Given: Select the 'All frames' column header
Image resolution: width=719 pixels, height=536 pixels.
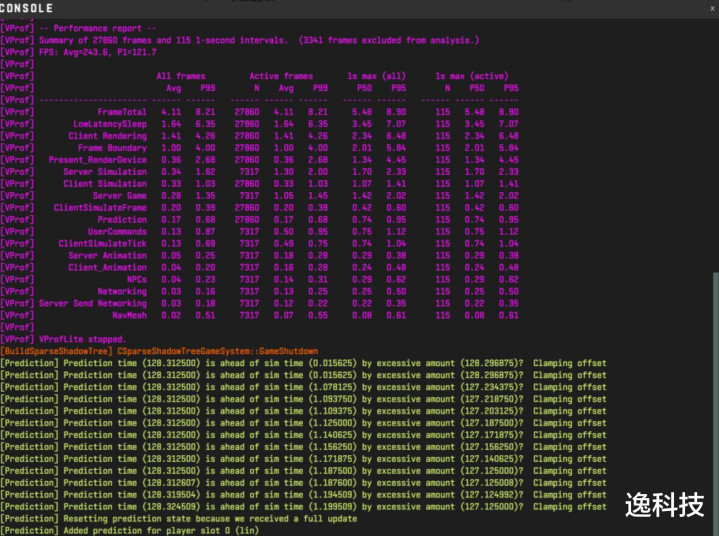Looking at the screenshot, I should click(x=184, y=76).
